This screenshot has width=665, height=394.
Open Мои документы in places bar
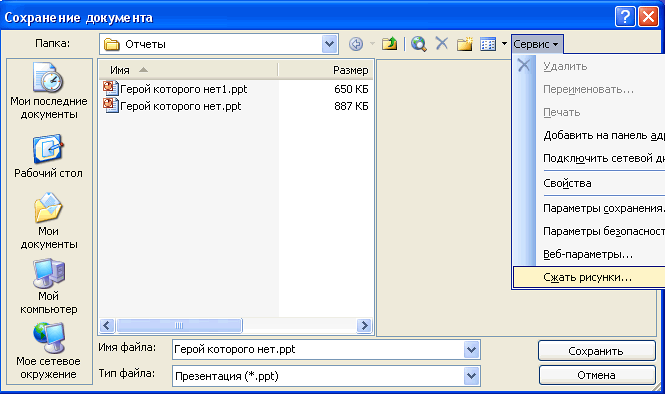(49, 221)
